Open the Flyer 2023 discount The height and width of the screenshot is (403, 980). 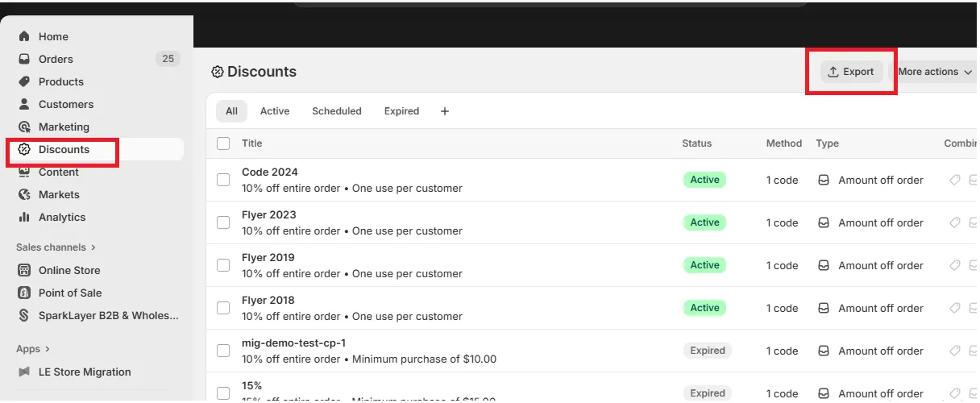point(268,214)
